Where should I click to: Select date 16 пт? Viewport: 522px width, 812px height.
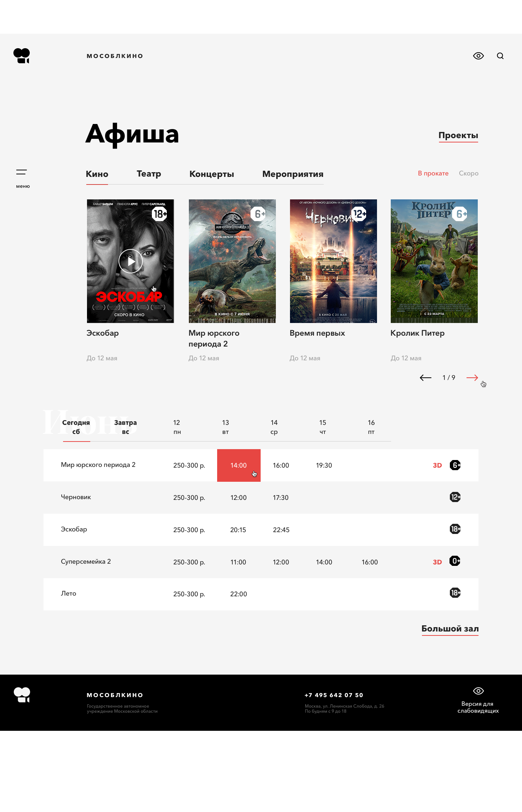tap(371, 427)
